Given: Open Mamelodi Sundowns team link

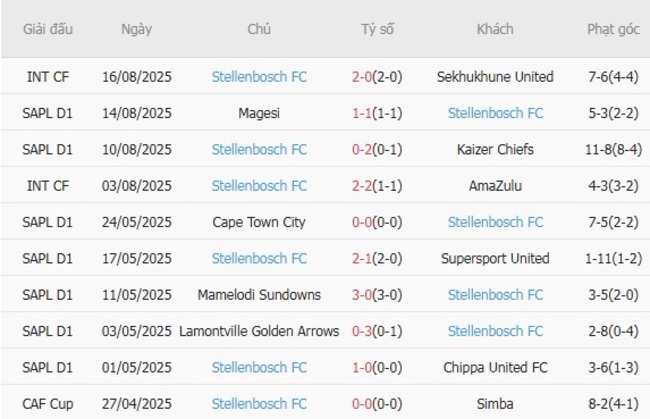Looking at the screenshot, I should pos(259,294).
